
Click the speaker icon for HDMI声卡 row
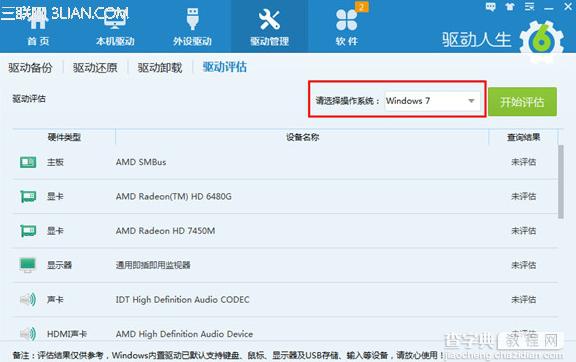pos(28,334)
